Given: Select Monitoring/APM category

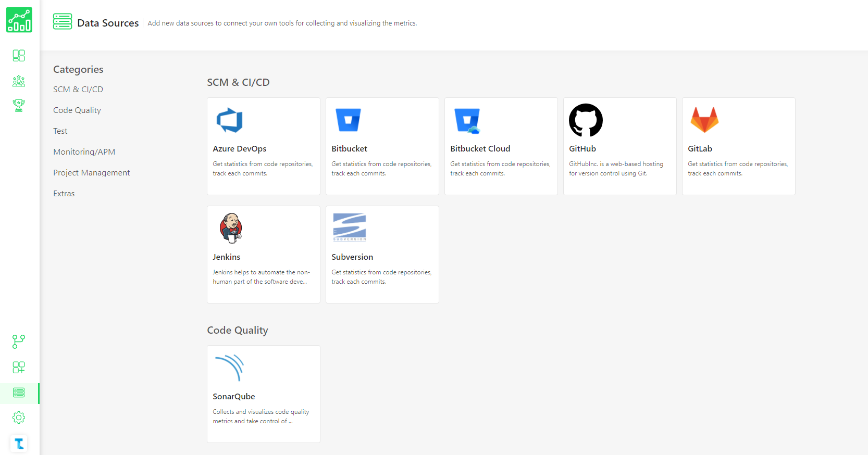Looking at the screenshot, I should tap(84, 152).
